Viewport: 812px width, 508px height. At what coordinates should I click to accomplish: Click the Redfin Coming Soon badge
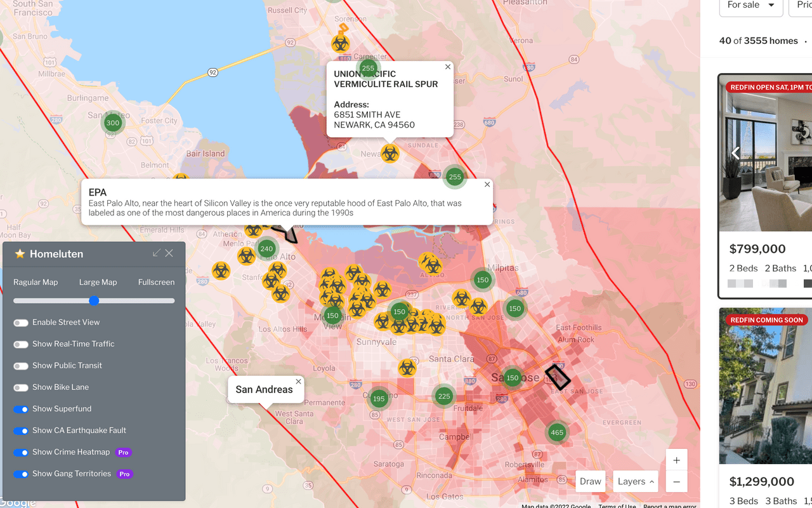pyautogui.click(x=766, y=320)
